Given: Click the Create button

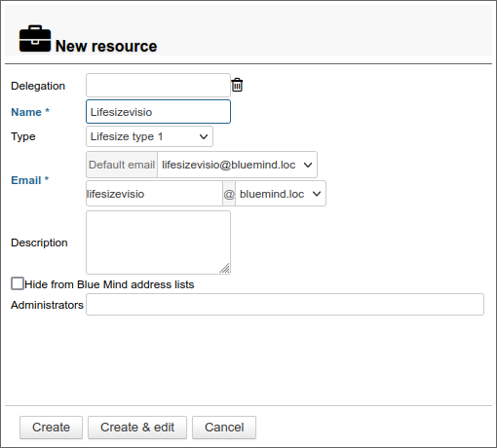Looking at the screenshot, I should (51, 428).
